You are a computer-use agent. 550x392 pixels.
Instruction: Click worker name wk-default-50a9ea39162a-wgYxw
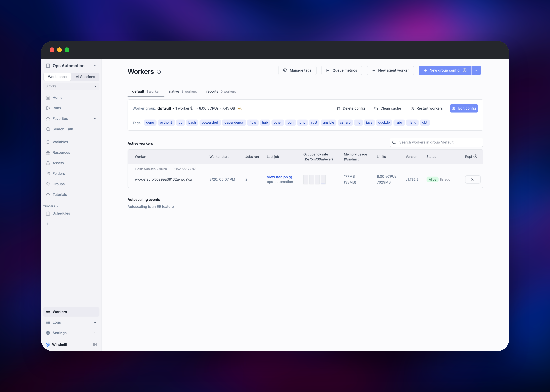(164, 180)
